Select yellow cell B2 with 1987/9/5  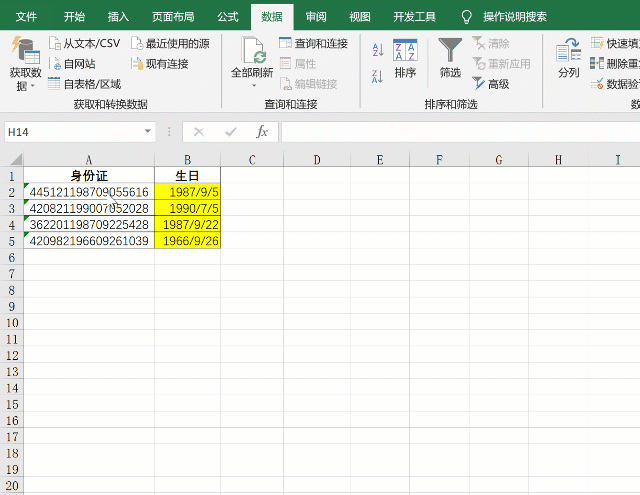coord(187,192)
